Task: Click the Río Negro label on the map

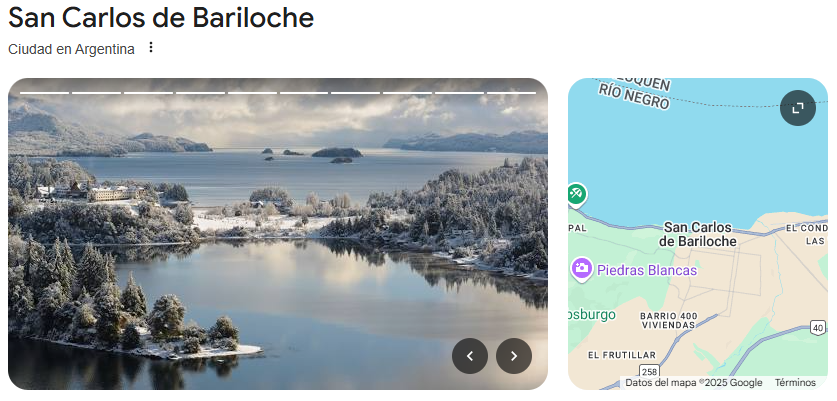Action: (634, 97)
